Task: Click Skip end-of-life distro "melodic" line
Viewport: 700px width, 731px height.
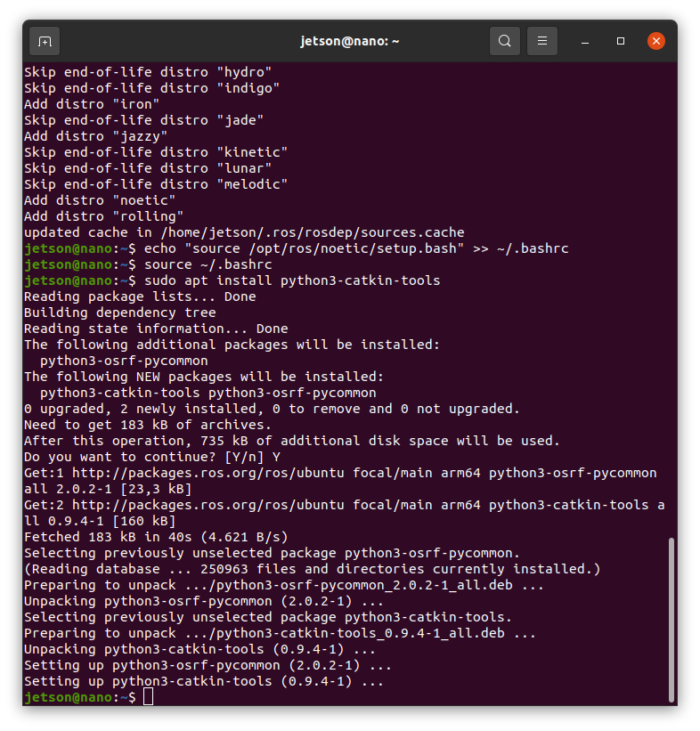Action: click(x=156, y=184)
